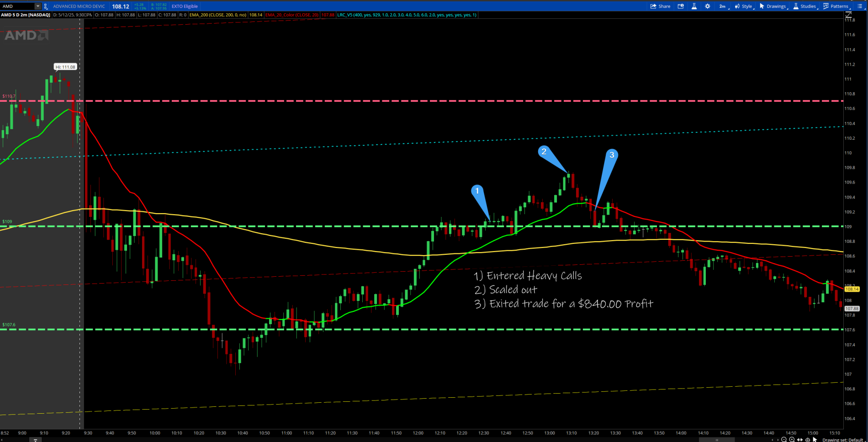Click the Share button

click(x=660, y=6)
